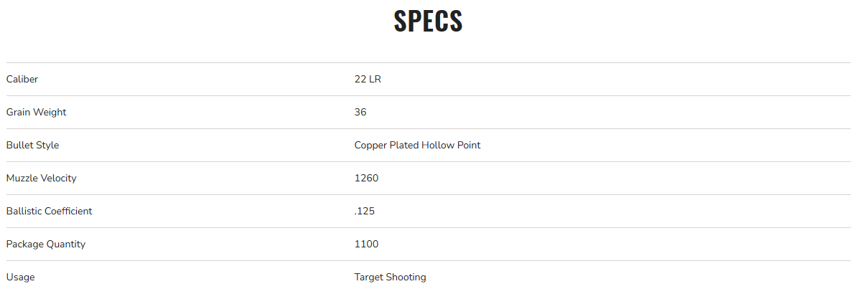868x299 pixels.
Task: Select the Bullet Style label
Action: 32,146
